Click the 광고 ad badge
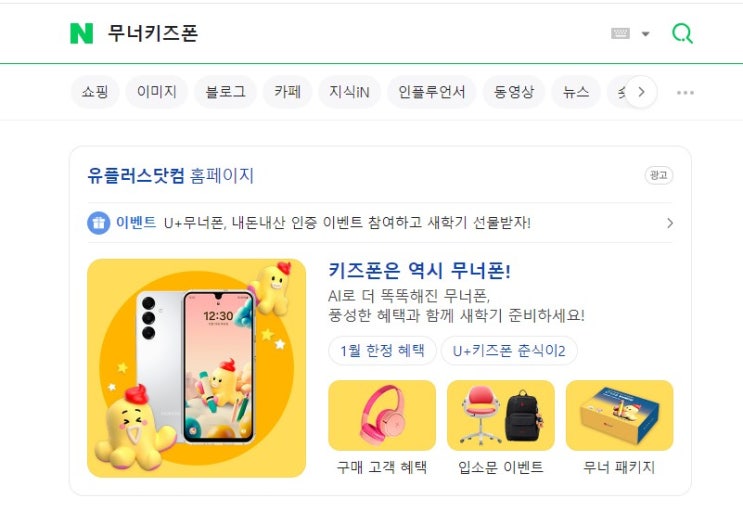The width and height of the screenshot is (743, 524). coord(659,175)
